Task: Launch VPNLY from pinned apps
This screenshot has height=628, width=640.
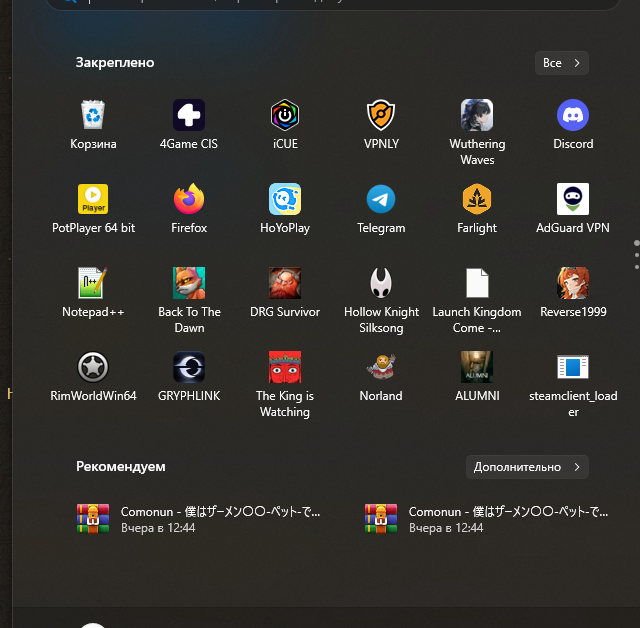Action: tap(381, 115)
